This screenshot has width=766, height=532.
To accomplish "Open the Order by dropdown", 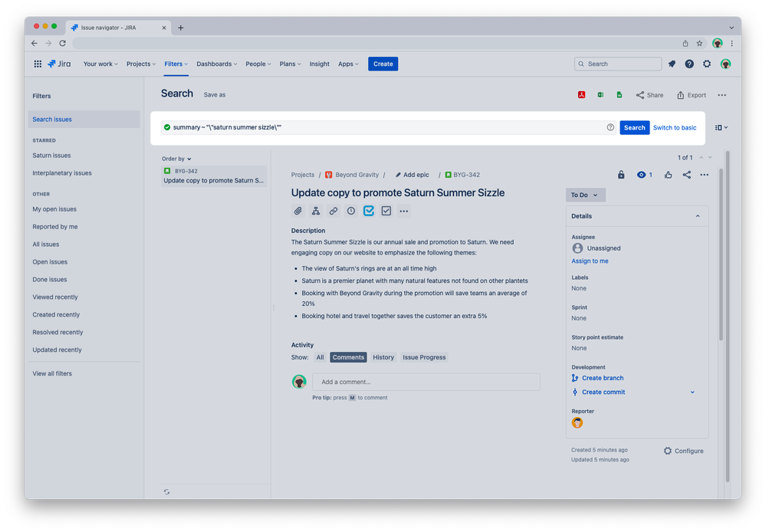I will [176, 159].
